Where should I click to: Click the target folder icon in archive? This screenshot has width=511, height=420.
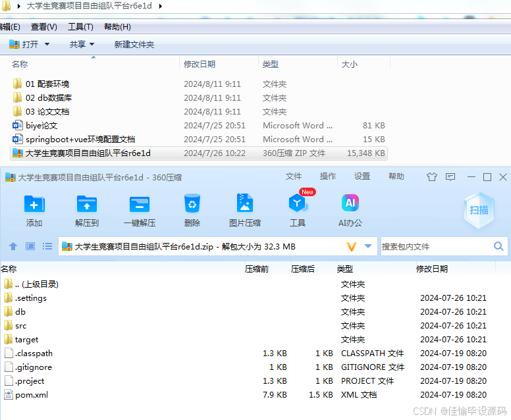[x=8, y=339]
